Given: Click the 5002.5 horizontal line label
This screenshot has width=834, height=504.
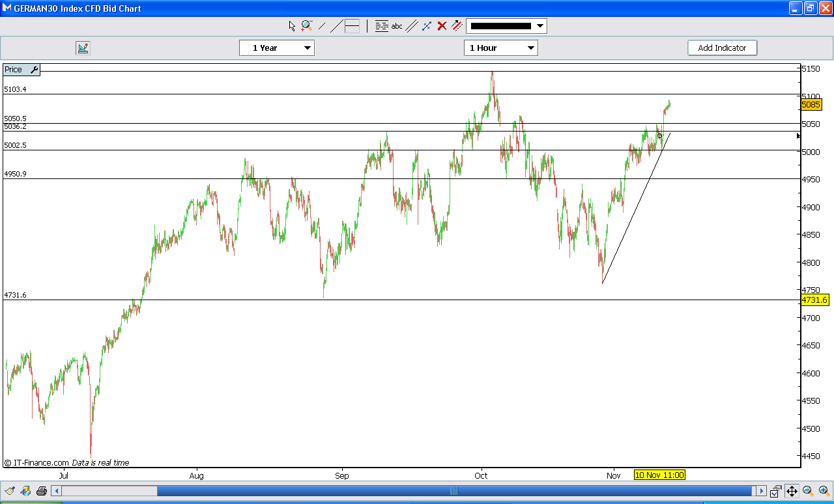Looking at the screenshot, I should 15,145.
